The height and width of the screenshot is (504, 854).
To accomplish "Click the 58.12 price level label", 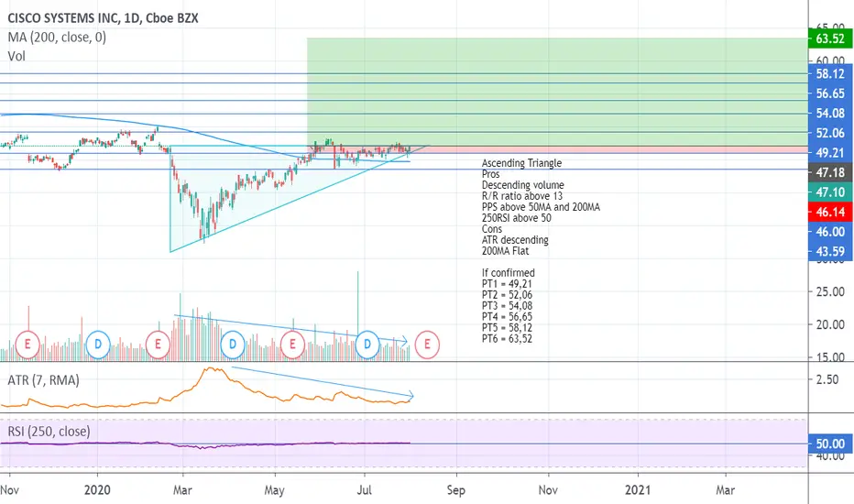I will pos(830,74).
